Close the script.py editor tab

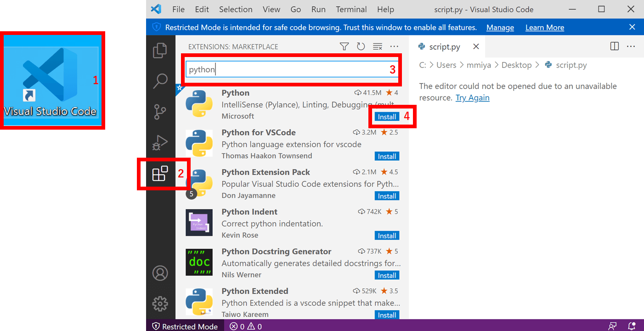click(476, 46)
